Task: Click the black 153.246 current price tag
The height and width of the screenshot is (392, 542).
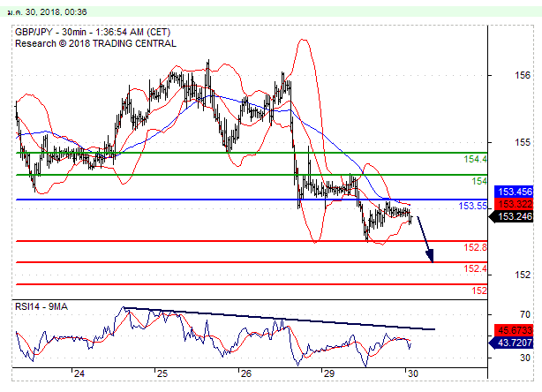Action: tap(512, 216)
